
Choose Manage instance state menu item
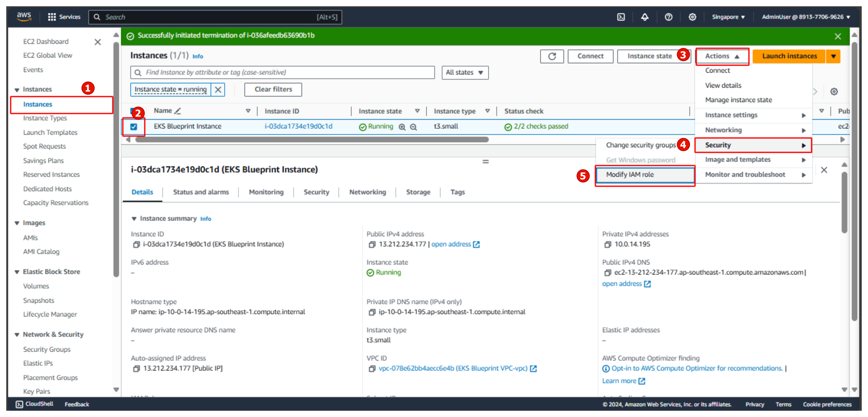pyautogui.click(x=738, y=100)
